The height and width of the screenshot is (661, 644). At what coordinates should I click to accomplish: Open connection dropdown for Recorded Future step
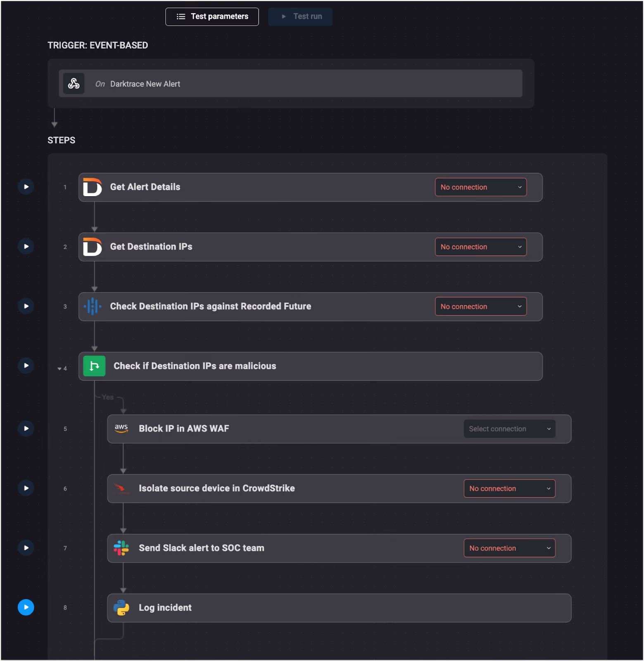click(481, 307)
